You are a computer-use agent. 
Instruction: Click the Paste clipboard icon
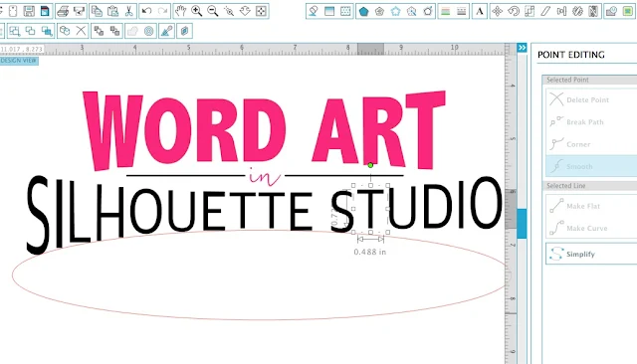point(112,11)
